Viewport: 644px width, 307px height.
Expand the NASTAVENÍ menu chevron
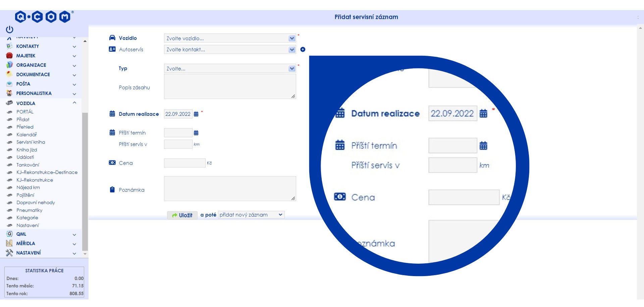74,253
